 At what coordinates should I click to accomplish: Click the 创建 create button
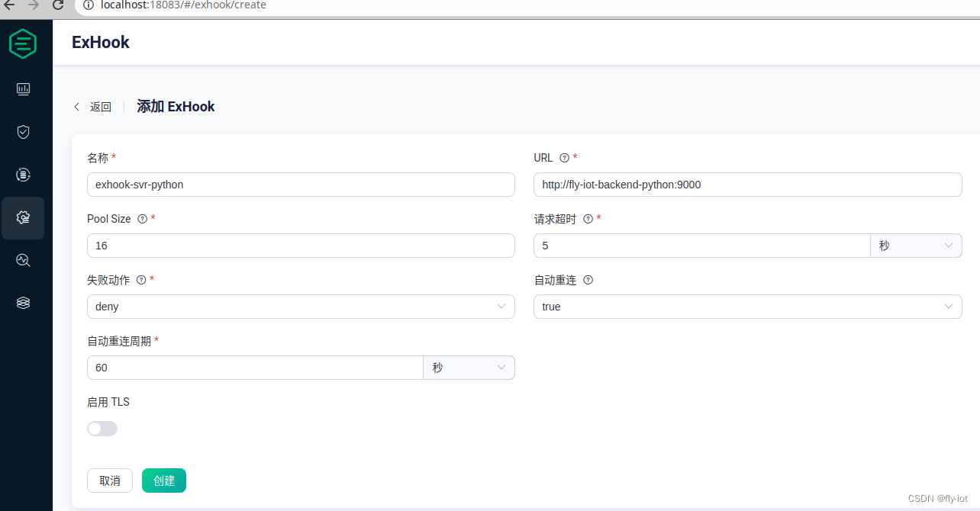point(163,480)
